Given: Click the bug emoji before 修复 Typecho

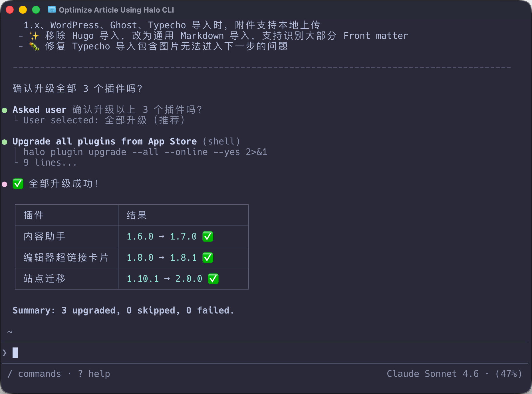Looking at the screenshot, I should 34,47.
